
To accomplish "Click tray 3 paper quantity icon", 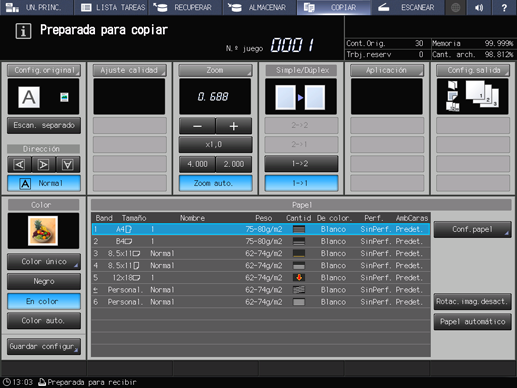I will [299, 253].
